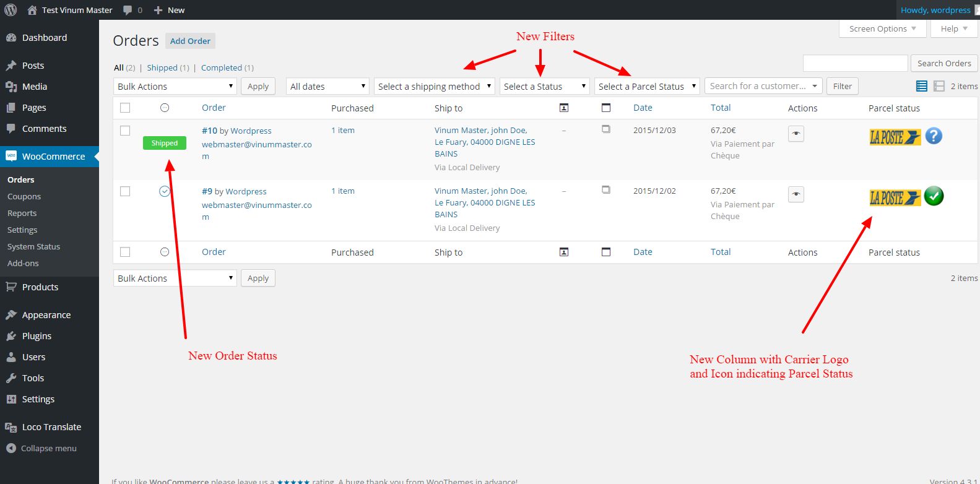Image resolution: width=980 pixels, height=484 pixels.
Task: Open Coupons submenu
Action: [x=24, y=197]
